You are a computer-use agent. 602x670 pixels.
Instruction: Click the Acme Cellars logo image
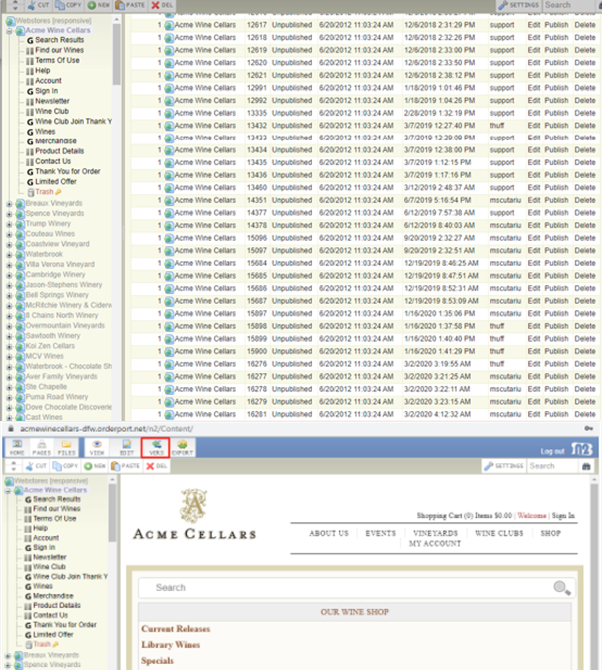pyautogui.click(x=194, y=516)
